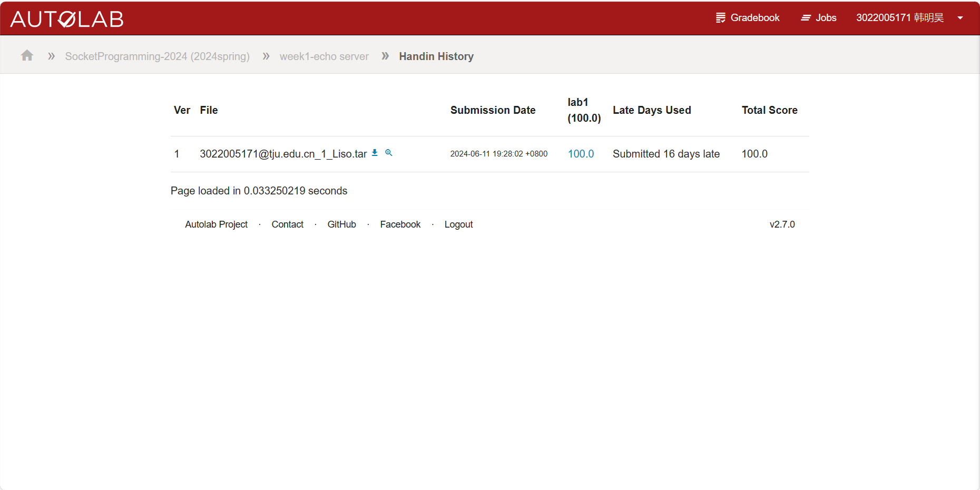Download the Liso.tar submission file
Viewport: 980px width, 490px height.
point(375,153)
